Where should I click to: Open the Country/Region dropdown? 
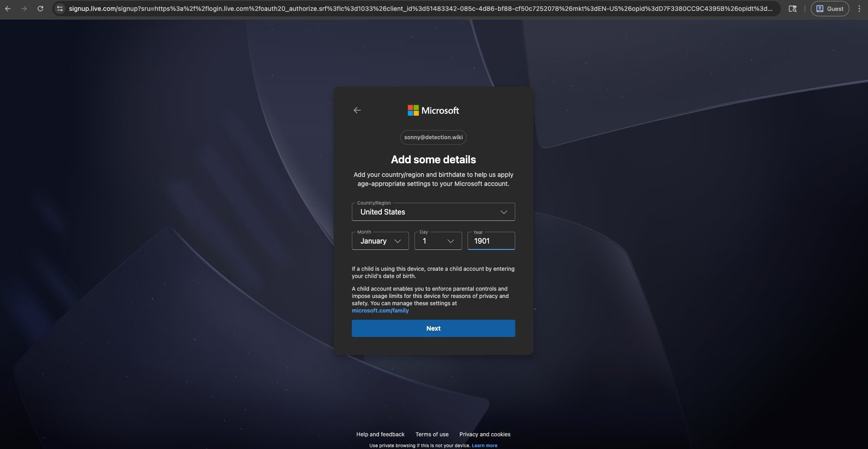[x=434, y=212]
